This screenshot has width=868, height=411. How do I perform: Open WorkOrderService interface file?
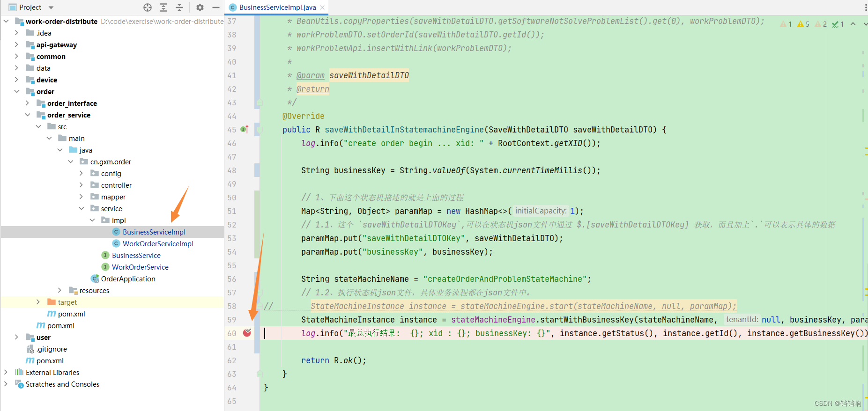pos(140,267)
